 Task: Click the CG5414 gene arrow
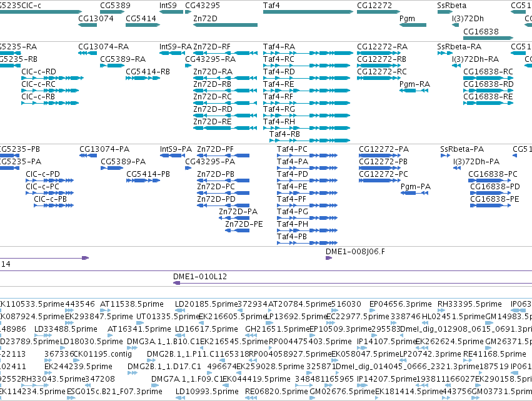click(143, 25)
